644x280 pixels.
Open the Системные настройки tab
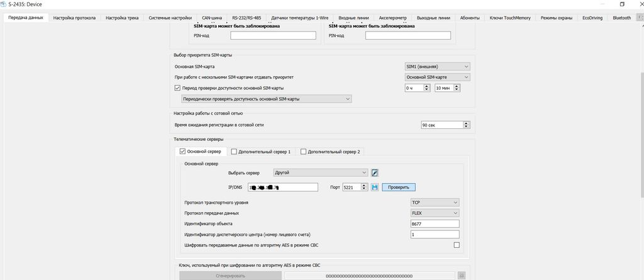[x=170, y=18]
